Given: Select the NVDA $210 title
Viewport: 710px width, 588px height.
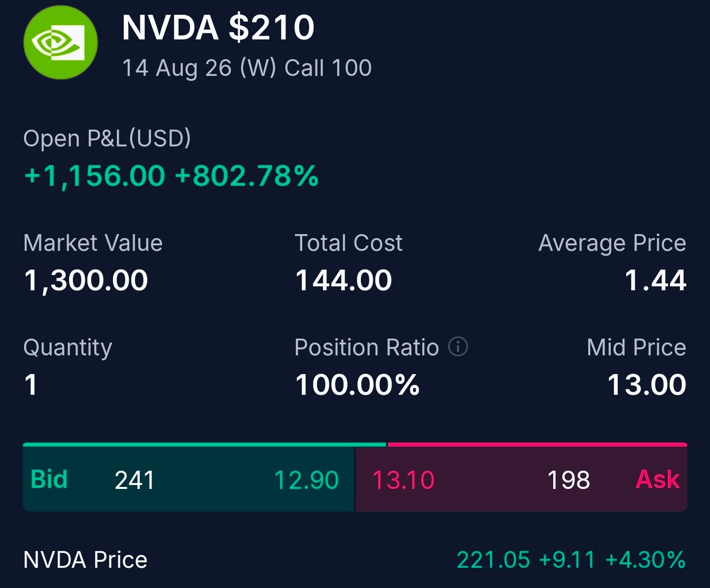Looking at the screenshot, I should [218, 27].
